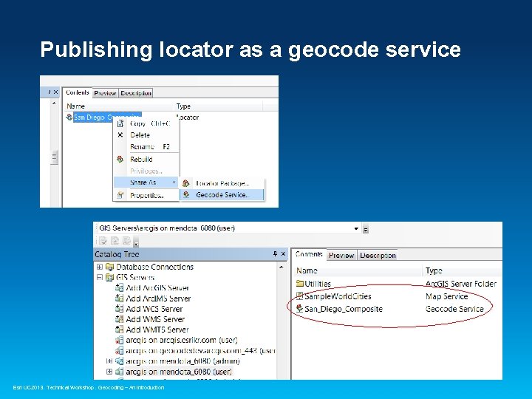Image resolution: width=532 pixels, height=399 pixels.
Task: Select Geocode Service in the Share As submenu
Action: click(222, 195)
